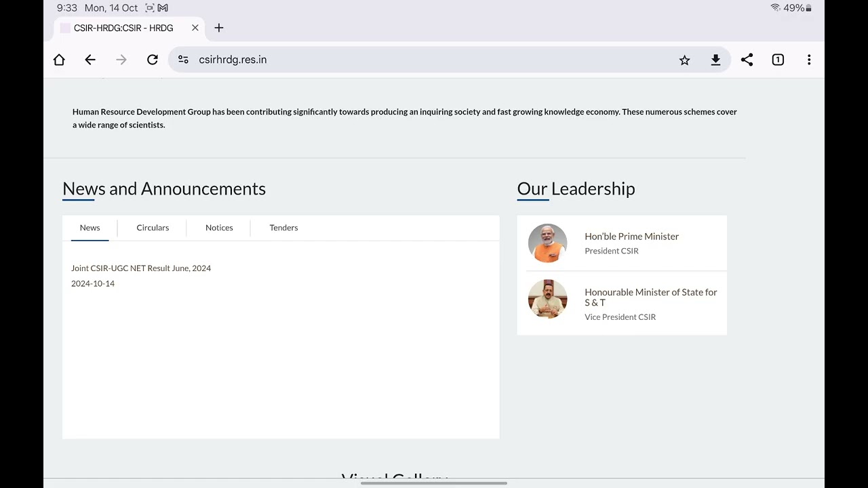Click the News and Announcements heading
This screenshot has height=488, width=868.
point(164,188)
